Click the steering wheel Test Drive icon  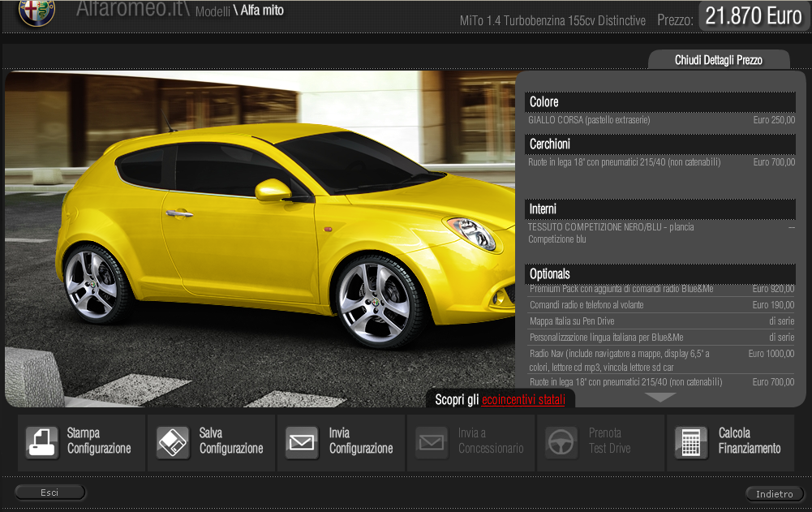(x=561, y=443)
